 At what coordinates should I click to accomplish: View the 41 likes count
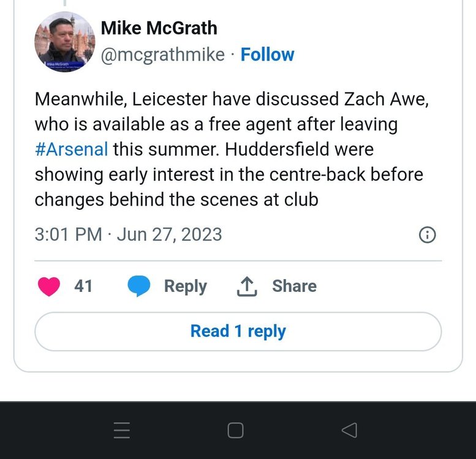(83, 286)
